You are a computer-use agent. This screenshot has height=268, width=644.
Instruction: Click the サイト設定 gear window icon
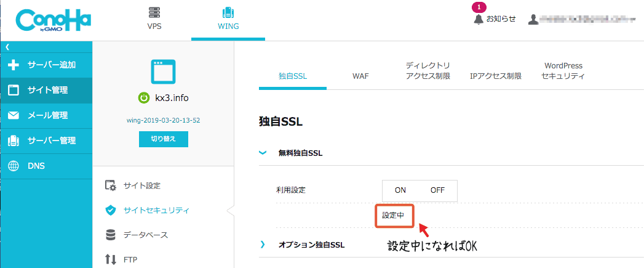(111, 185)
